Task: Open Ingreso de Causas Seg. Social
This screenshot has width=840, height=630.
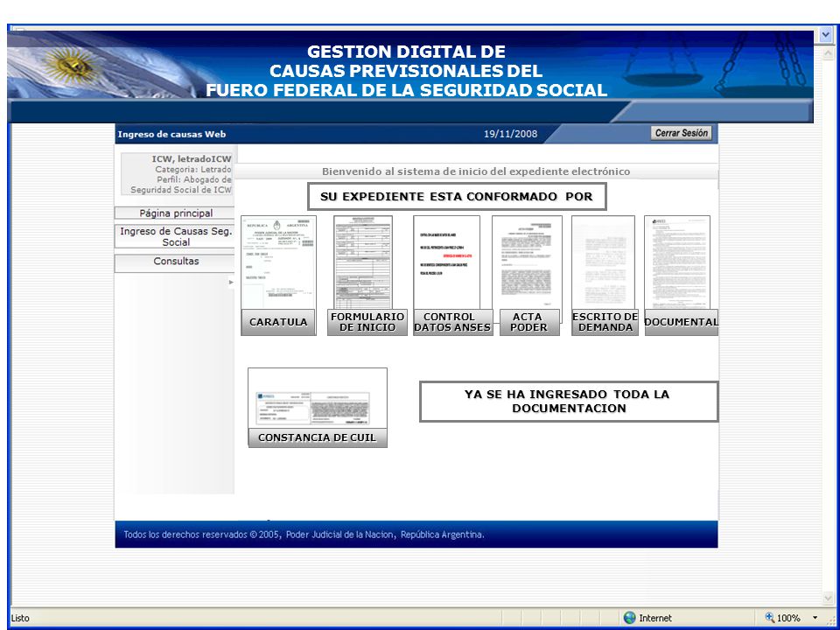Action: [x=175, y=236]
